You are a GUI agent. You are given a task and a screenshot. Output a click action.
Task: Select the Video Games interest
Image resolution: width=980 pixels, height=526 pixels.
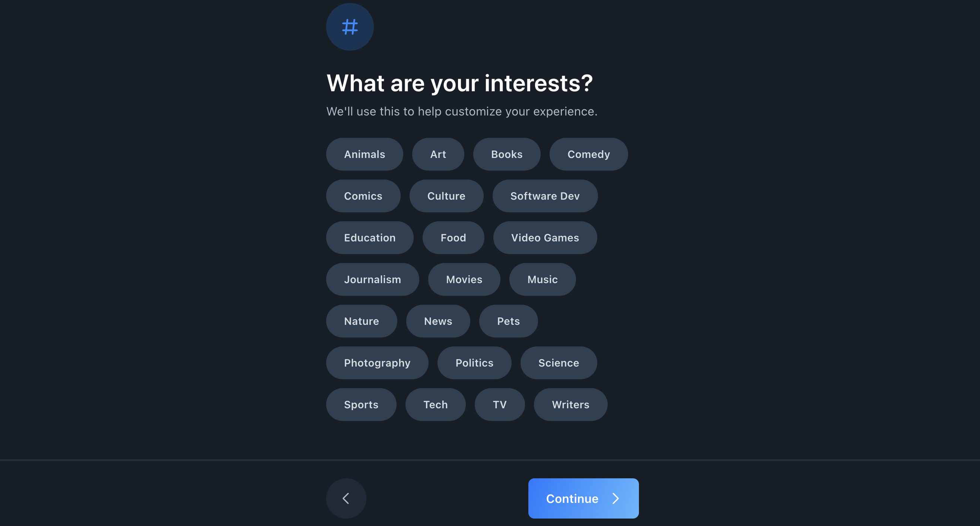coord(545,238)
